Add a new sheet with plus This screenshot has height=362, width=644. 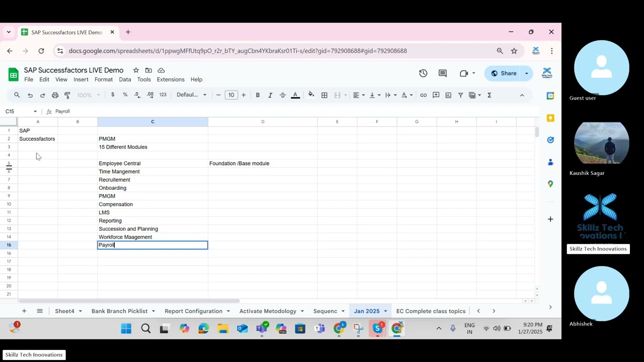coord(24,311)
